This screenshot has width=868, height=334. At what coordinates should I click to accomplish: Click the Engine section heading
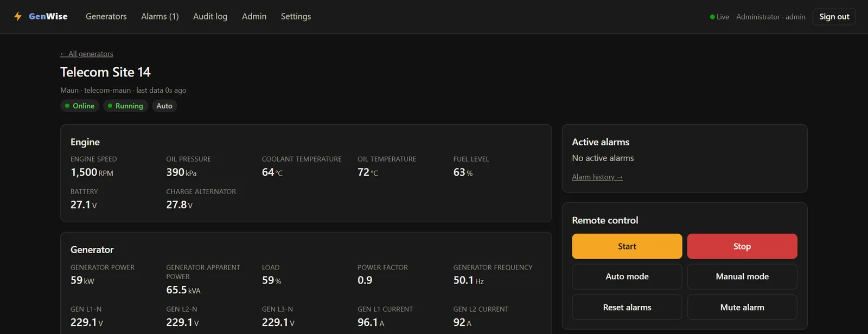coord(85,142)
